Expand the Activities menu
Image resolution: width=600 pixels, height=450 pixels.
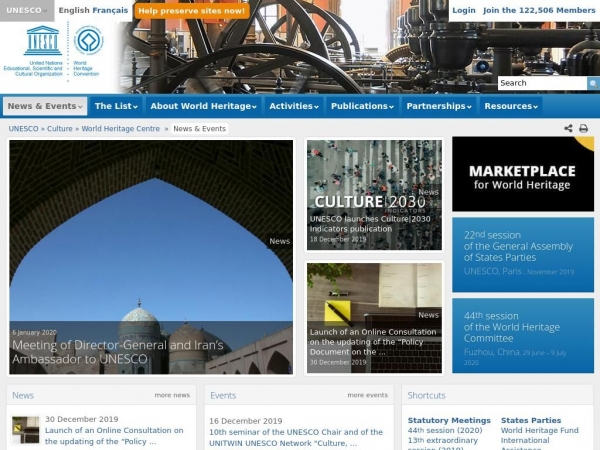coord(294,106)
